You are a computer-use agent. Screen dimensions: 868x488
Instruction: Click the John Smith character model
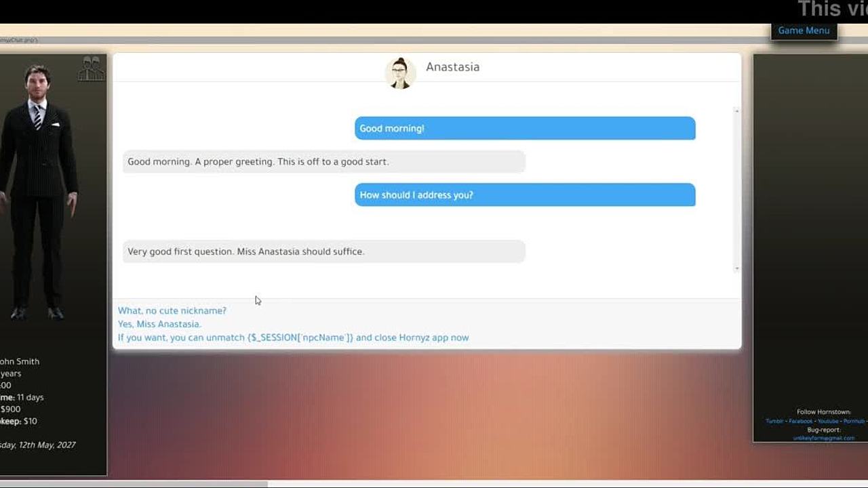39,190
